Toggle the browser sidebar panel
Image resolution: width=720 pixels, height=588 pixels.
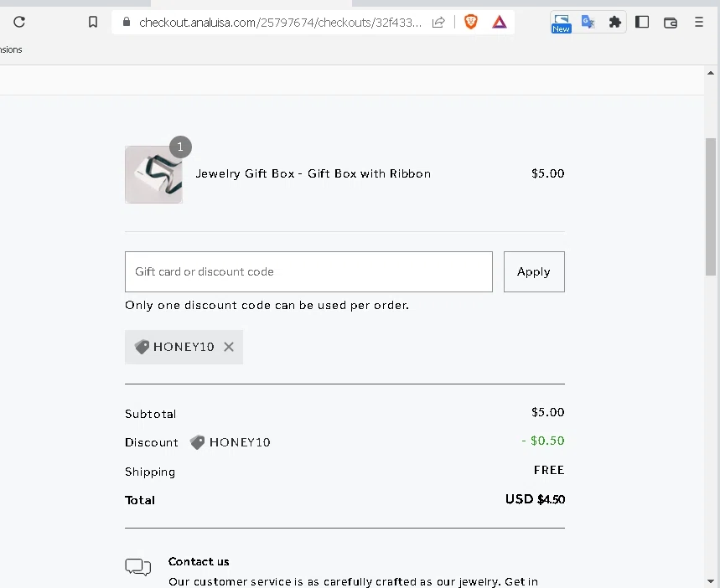642,23
